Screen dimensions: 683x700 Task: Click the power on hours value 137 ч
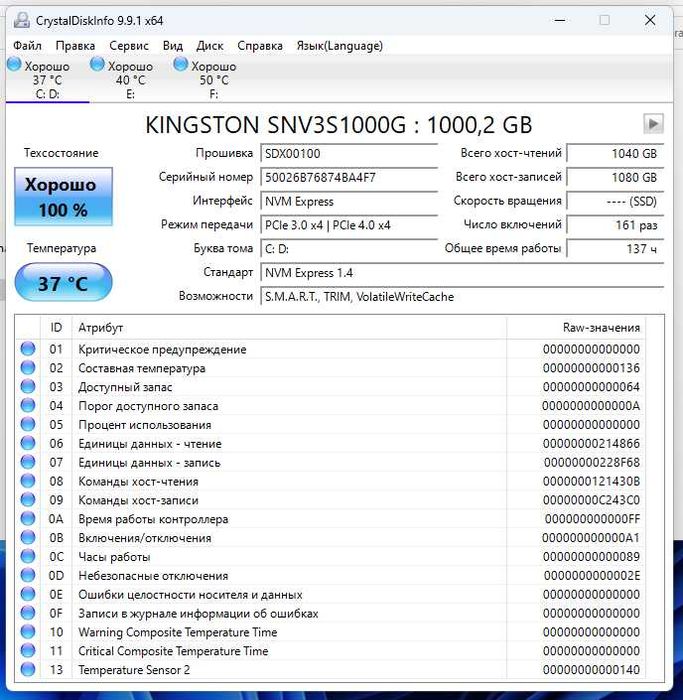[615, 249]
